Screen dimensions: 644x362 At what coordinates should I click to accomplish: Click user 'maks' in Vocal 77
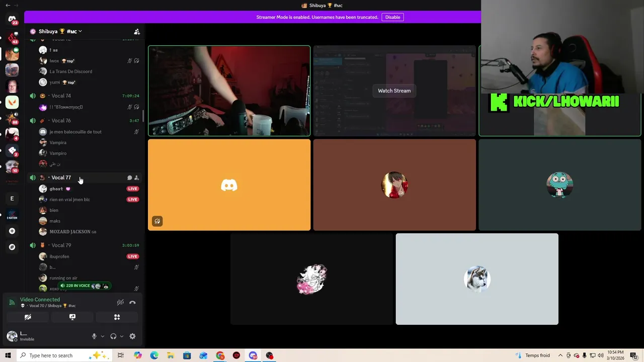click(55, 221)
